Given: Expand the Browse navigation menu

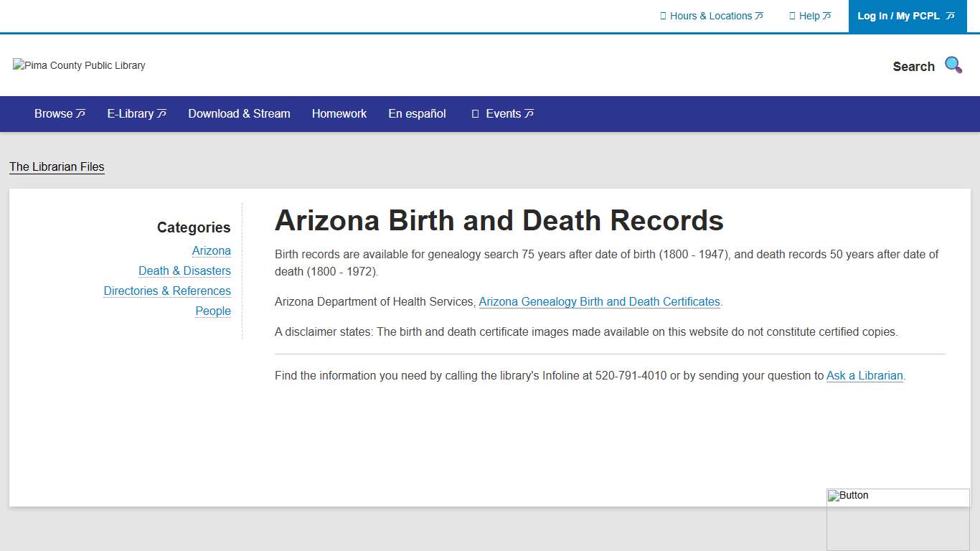Looking at the screenshot, I should click(x=53, y=113).
